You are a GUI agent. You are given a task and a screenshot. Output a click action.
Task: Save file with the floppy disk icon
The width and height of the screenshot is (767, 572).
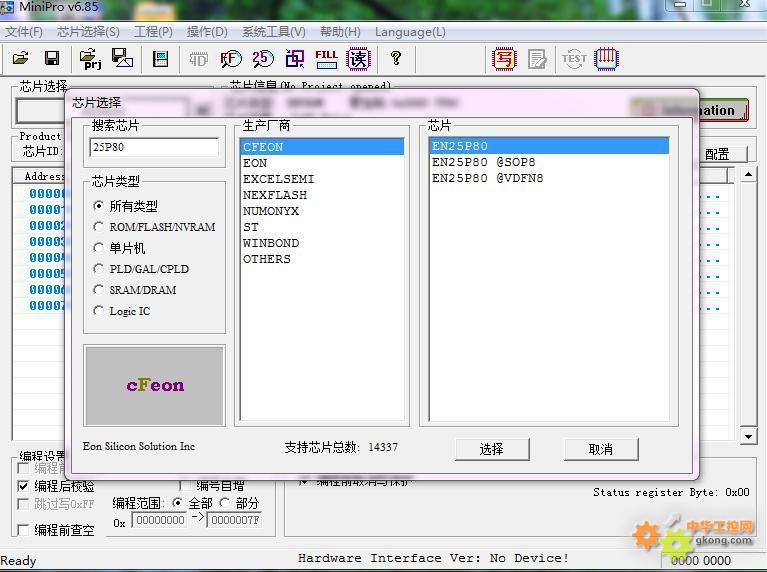(52, 59)
